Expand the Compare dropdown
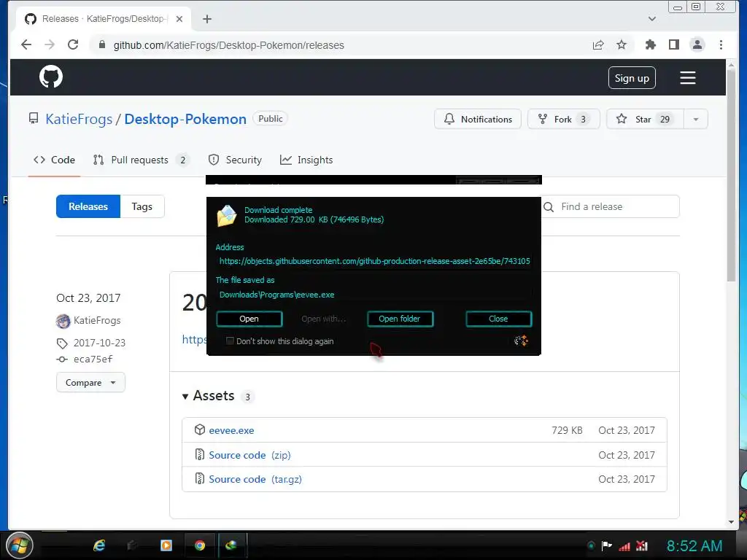 point(90,382)
